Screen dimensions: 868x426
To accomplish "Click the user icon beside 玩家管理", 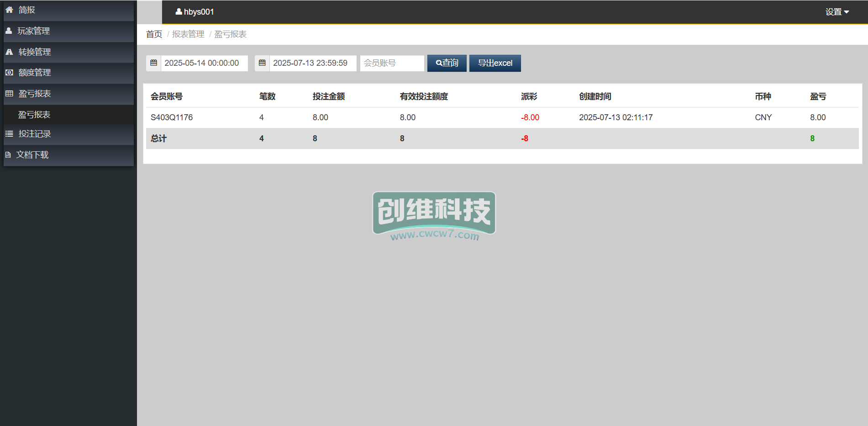I will coord(9,31).
